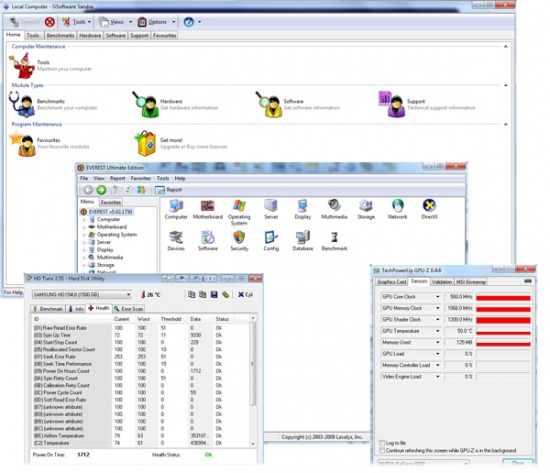Screen dimensions: 550x473
Task: Click the save floppy icon in HD Tune
Action: [x=214, y=294]
